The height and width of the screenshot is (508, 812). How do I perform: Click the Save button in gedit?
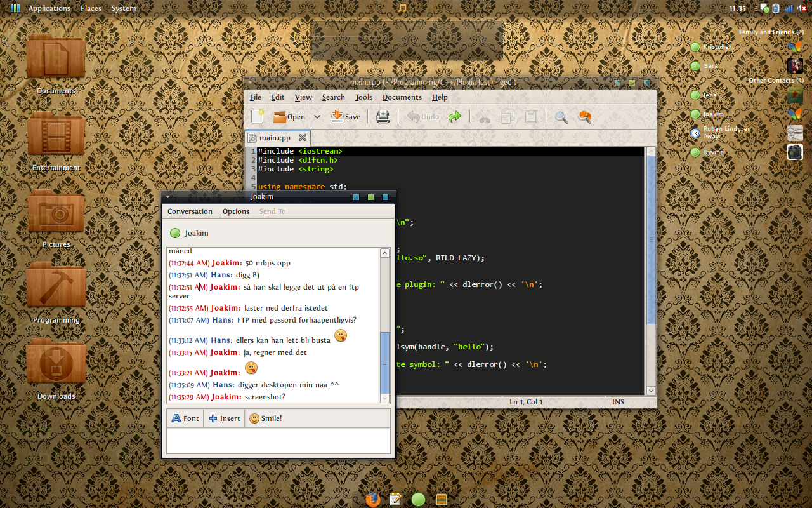346,117
